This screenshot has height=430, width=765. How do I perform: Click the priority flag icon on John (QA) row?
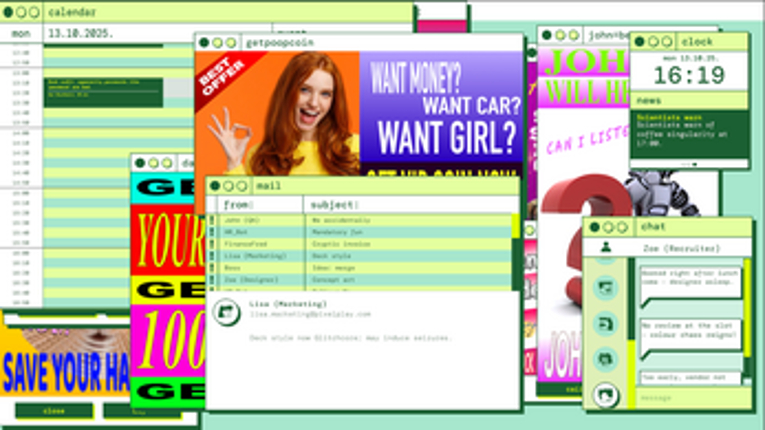coord(212,220)
